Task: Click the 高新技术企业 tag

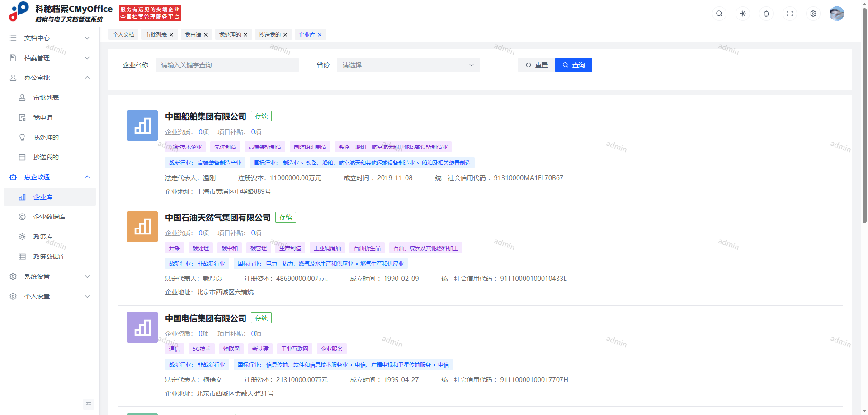Action: pyautogui.click(x=185, y=147)
